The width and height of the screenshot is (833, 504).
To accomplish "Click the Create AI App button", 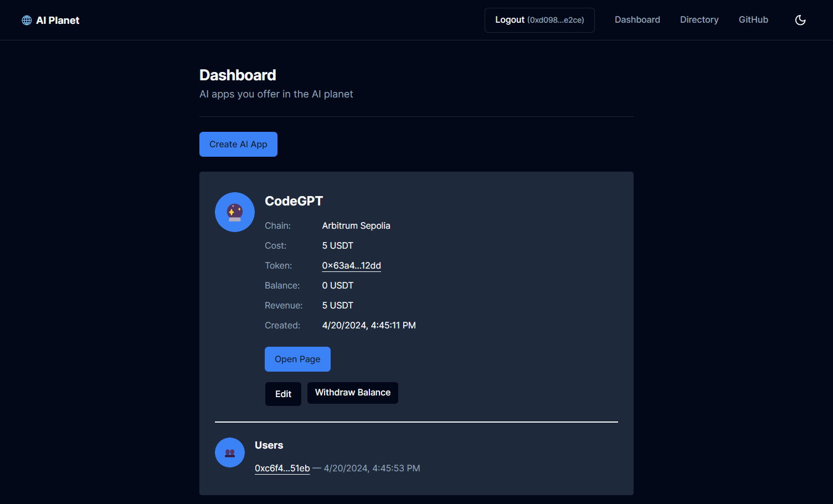I will [x=238, y=144].
